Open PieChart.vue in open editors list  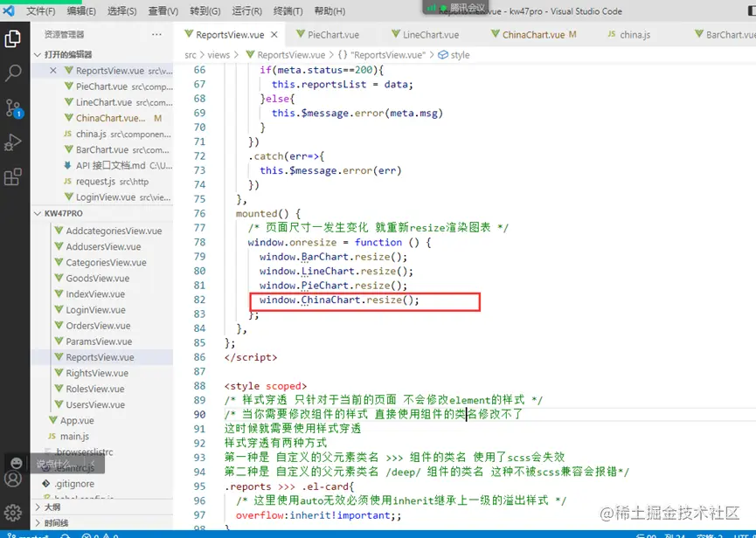[101, 86]
